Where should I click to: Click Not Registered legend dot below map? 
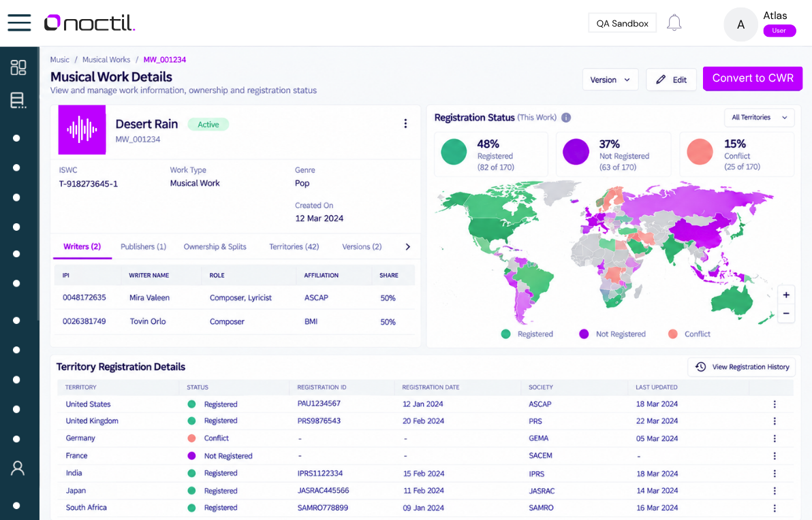(x=584, y=334)
